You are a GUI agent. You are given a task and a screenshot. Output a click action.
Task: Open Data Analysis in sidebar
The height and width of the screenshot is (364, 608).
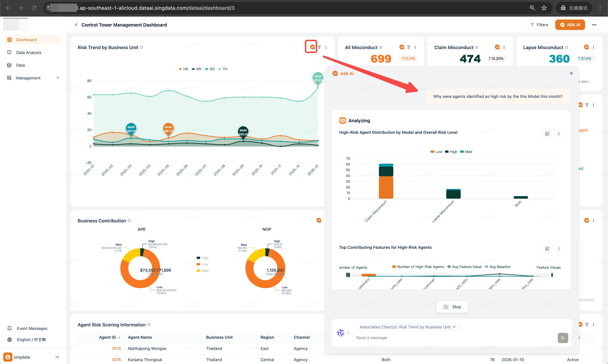pos(29,53)
